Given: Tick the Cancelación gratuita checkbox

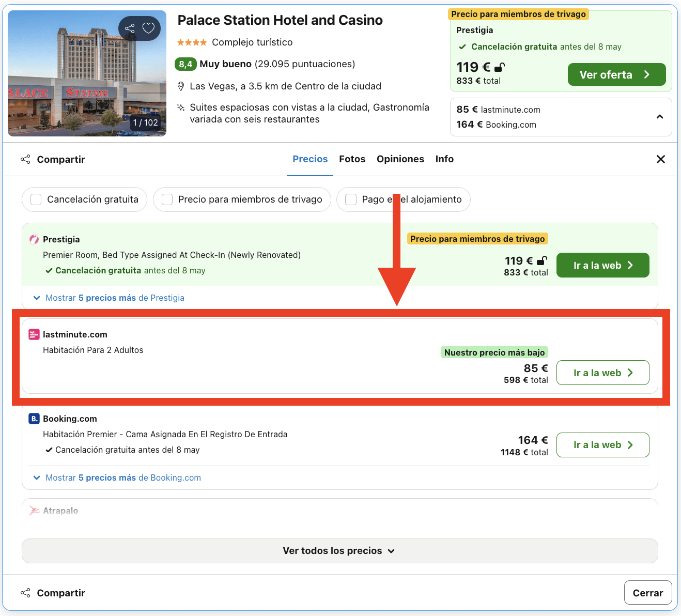Looking at the screenshot, I should (x=36, y=199).
